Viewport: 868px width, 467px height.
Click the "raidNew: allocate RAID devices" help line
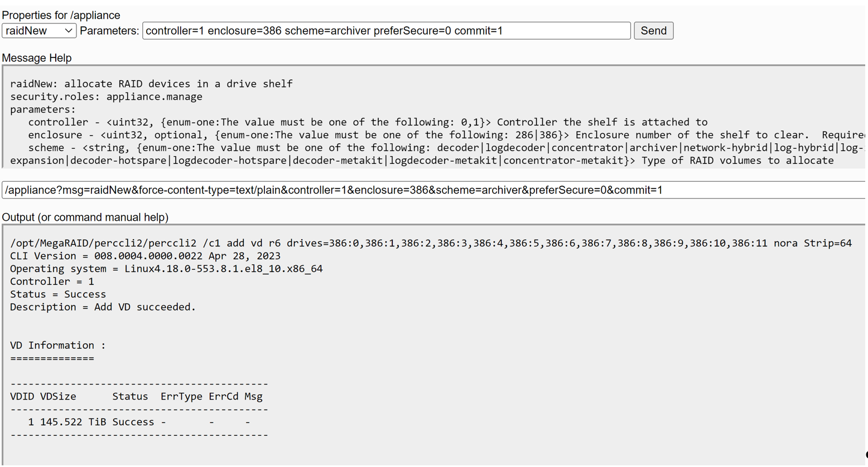coord(151,84)
